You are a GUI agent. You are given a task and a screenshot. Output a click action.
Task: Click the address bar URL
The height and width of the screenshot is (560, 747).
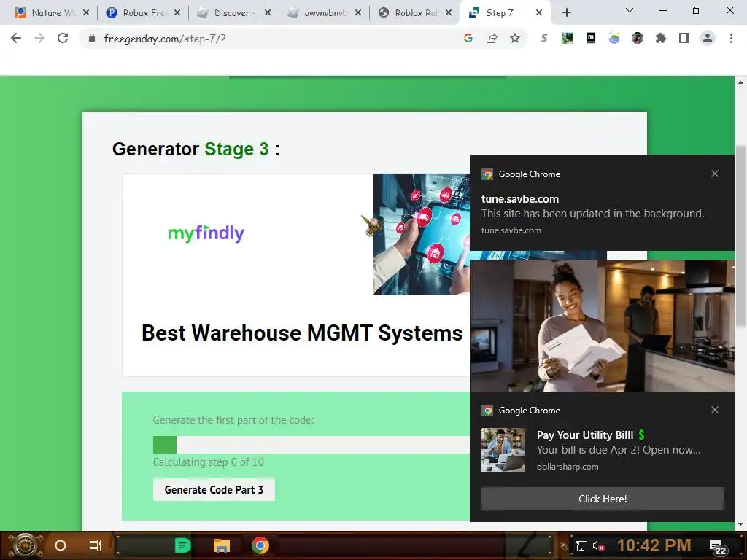[165, 39]
